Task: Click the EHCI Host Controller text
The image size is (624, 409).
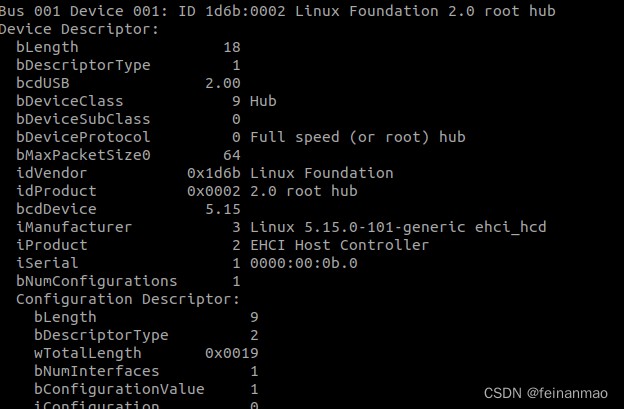Action: tap(339, 245)
